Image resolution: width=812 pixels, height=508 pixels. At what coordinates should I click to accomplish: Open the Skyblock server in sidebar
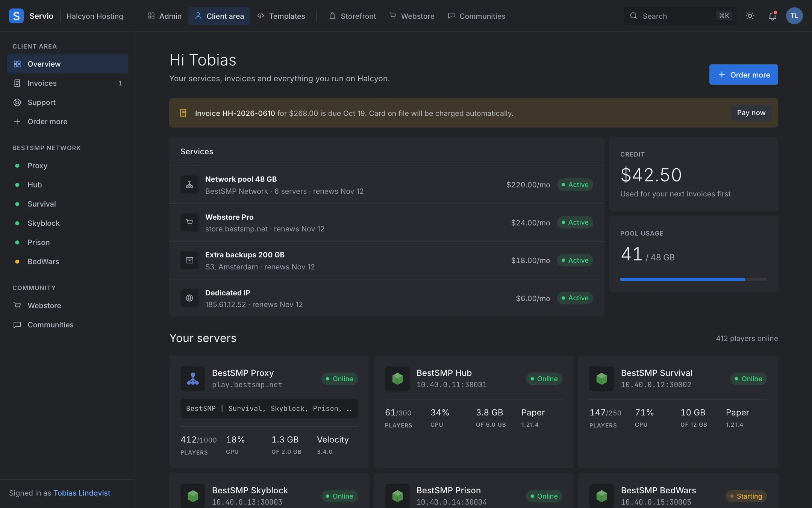click(67, 223)
